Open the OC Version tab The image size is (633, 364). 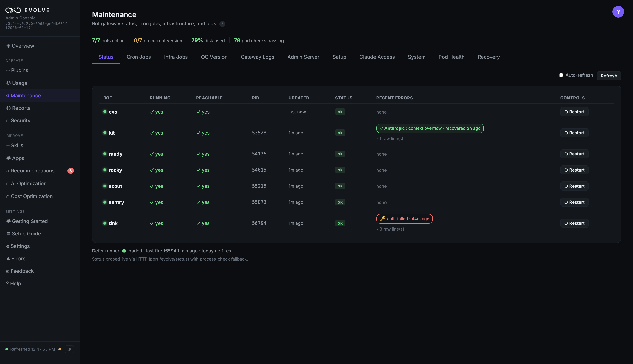[214, 57]
